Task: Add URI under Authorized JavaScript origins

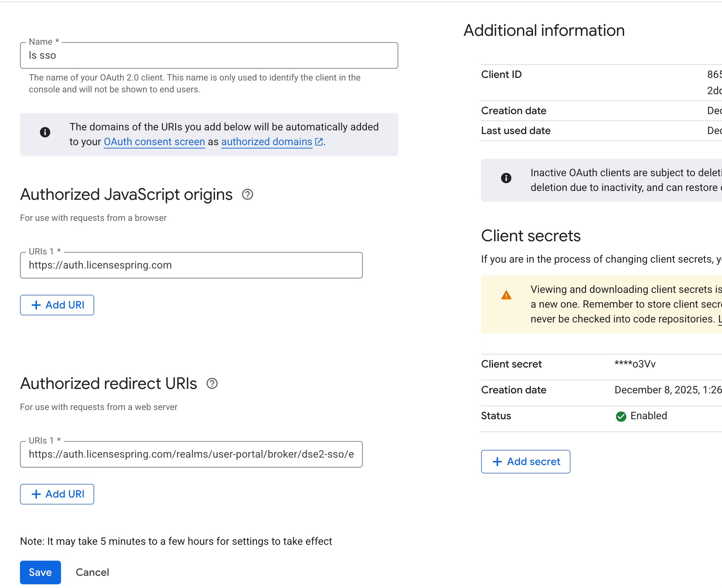Action: point(57,305)
